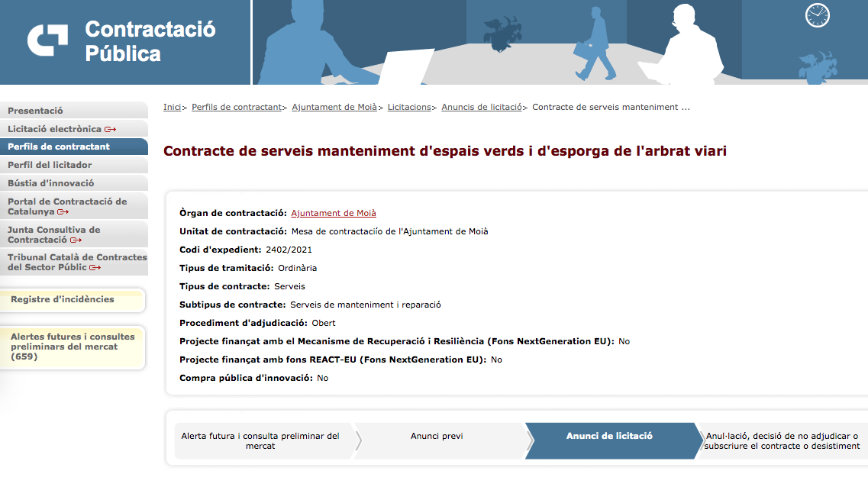Click Ajuntament de Moià breadcrumb link
Screen dimensions: 868x487
pyautogui.click(x=334, y=107)
